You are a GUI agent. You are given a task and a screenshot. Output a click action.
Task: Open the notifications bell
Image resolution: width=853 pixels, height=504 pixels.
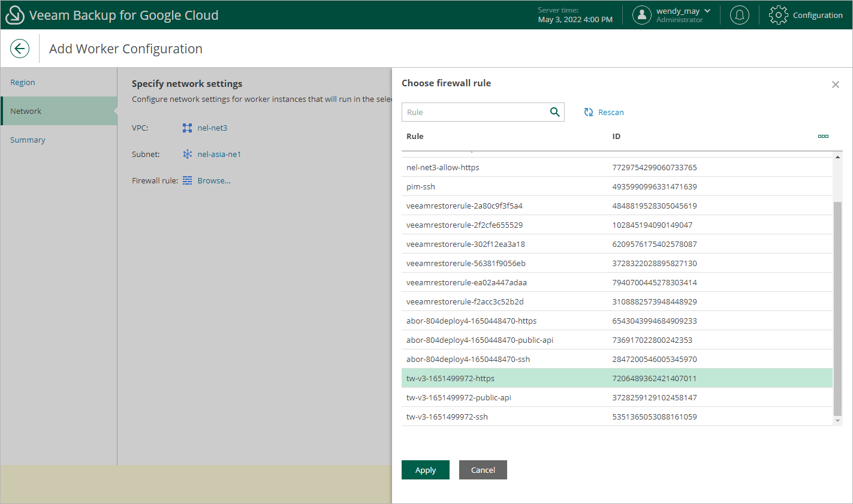tap(740, 15)
